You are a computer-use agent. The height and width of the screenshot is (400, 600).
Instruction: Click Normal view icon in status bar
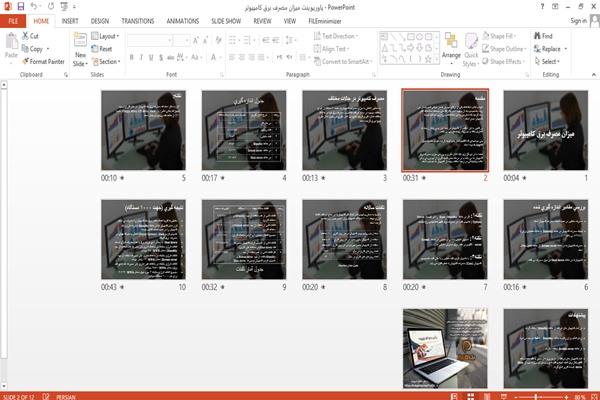tap(454, 397)
